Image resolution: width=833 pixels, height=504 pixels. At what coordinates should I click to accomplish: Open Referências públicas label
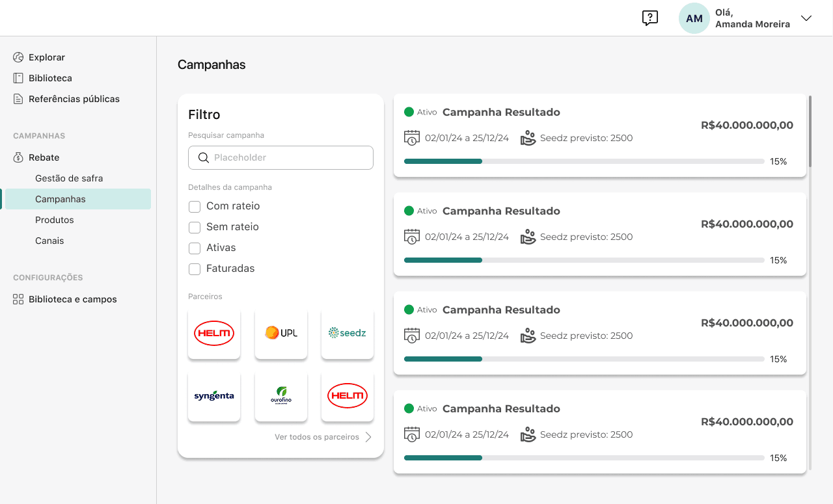74,99
